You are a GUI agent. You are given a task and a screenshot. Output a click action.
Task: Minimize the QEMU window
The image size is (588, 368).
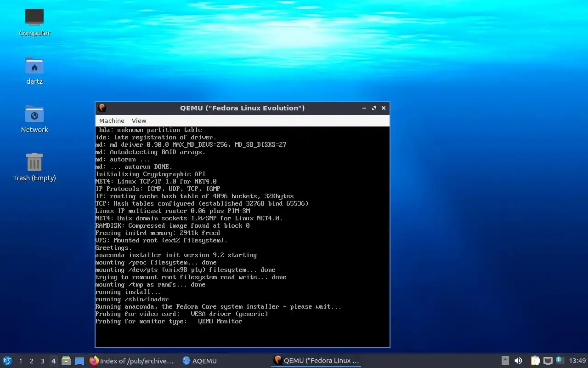[x=364, y=108]
